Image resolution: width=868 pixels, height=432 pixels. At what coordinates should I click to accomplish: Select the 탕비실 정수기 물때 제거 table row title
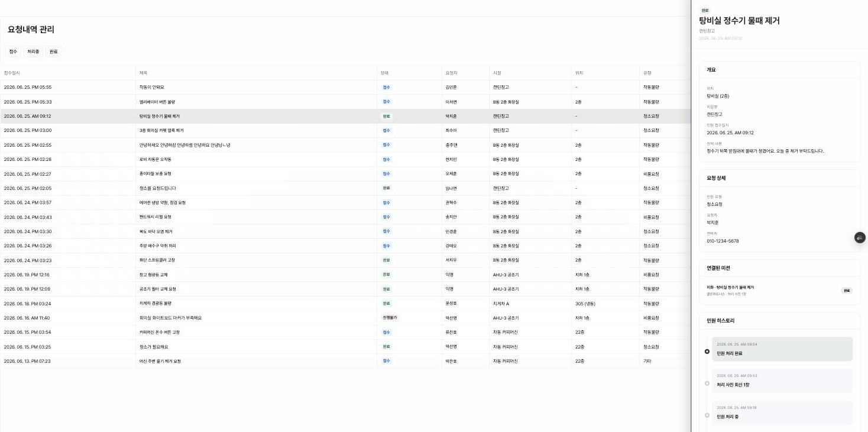159,116
